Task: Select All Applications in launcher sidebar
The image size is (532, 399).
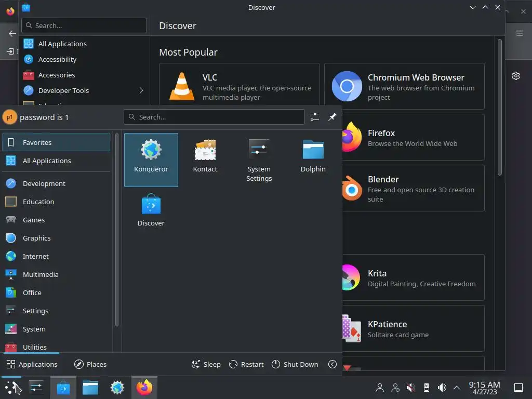Action: (x=56, y=161)
